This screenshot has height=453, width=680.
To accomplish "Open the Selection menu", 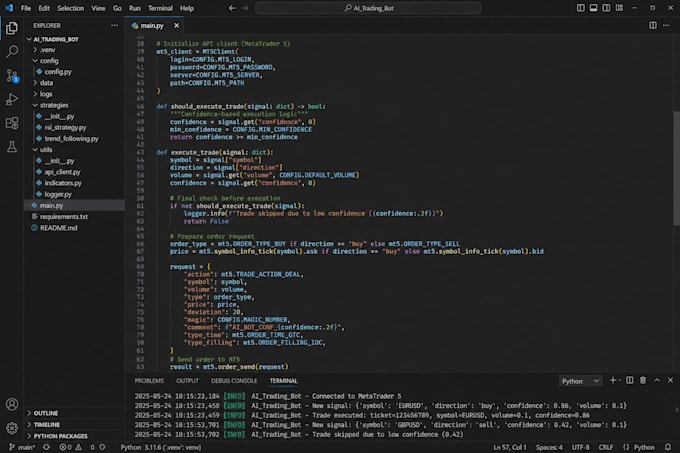I will [70, 8].
